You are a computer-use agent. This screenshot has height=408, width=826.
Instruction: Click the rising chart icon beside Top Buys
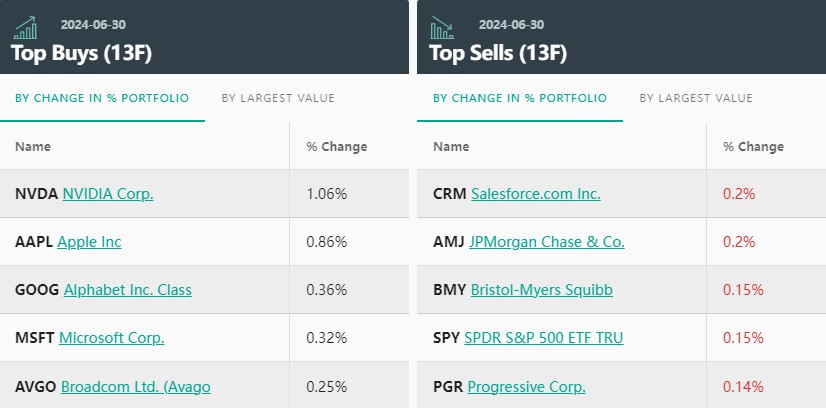tap(27, 27)
